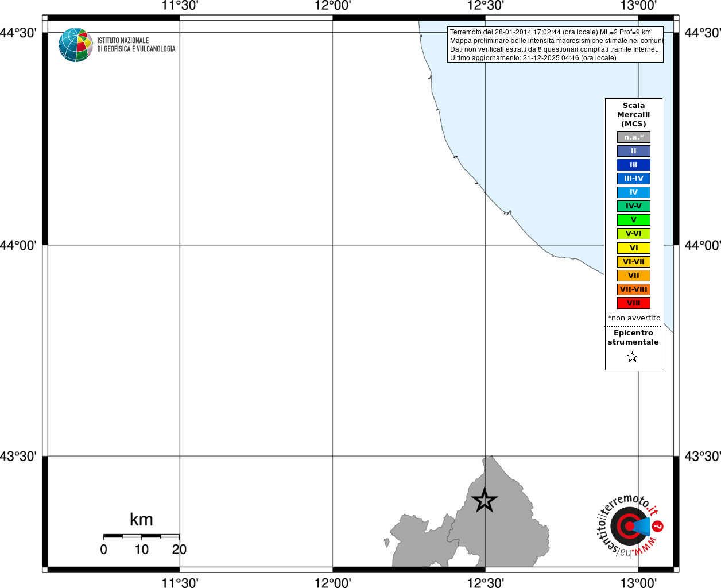The height and width of the screenshot is (588, 721).
Task: Click the bottom 12°30' longitude label
Action: (x=486, y=583)
